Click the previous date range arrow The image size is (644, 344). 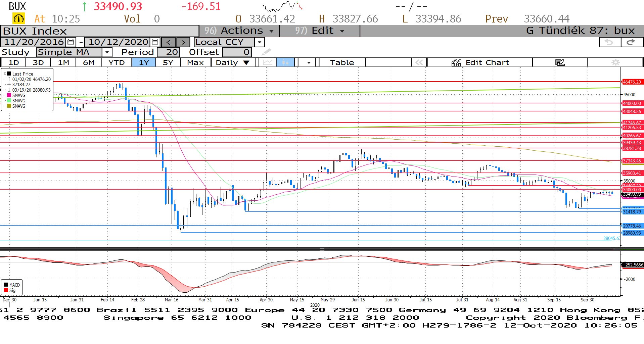pyautogui.click(x=169, y=42)
